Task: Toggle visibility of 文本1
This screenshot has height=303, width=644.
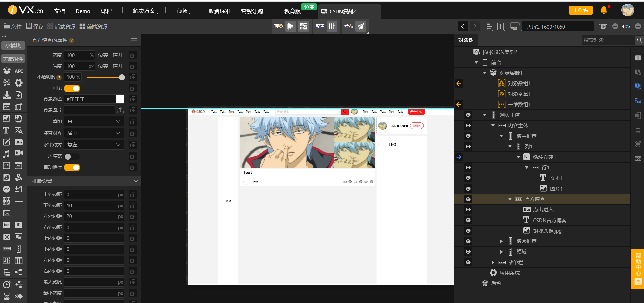Action: point(468,178)
